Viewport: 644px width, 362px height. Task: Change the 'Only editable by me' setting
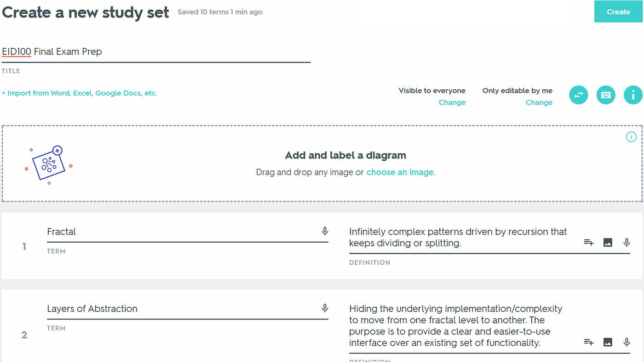(x=539, y=102)
